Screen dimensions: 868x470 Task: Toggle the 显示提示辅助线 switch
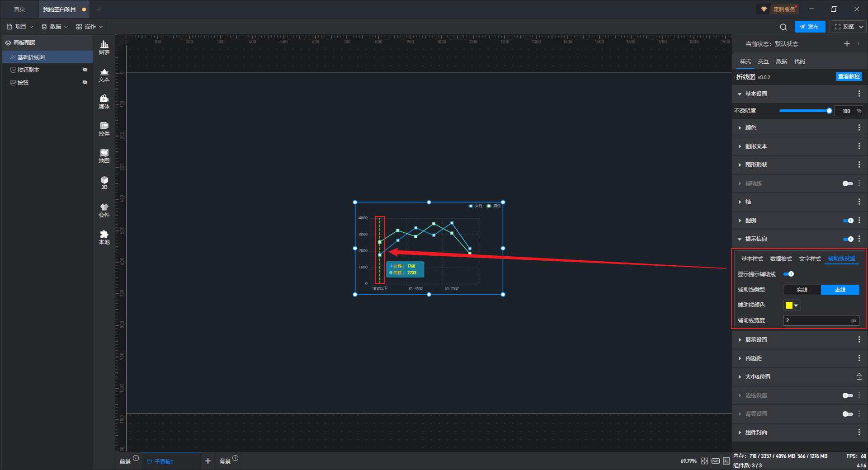[x=789, y=274]
